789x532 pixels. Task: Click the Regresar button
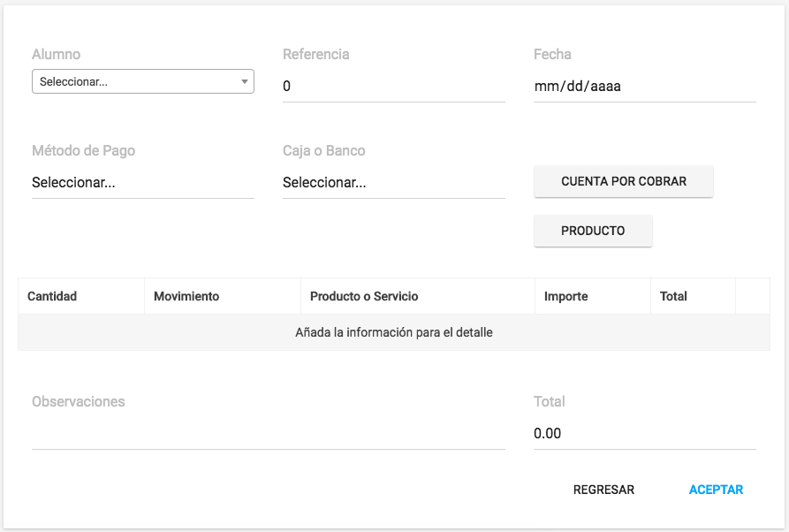[603, 490]
